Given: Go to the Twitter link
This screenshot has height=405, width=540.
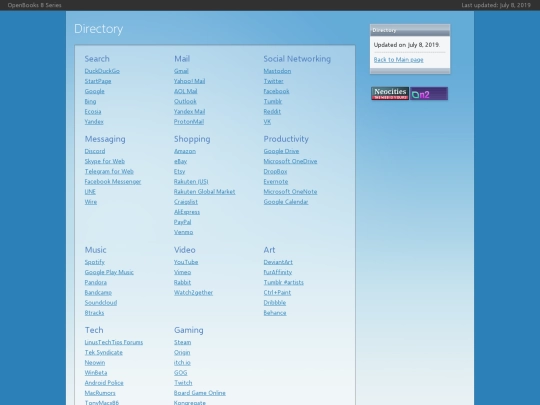Looking at the screenshot, I should point(273,81).
